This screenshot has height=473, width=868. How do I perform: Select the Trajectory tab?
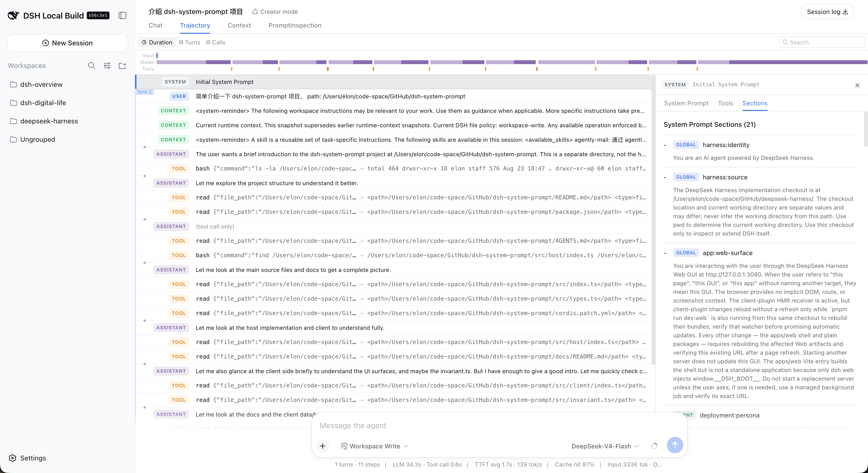[x=195, y=26]
